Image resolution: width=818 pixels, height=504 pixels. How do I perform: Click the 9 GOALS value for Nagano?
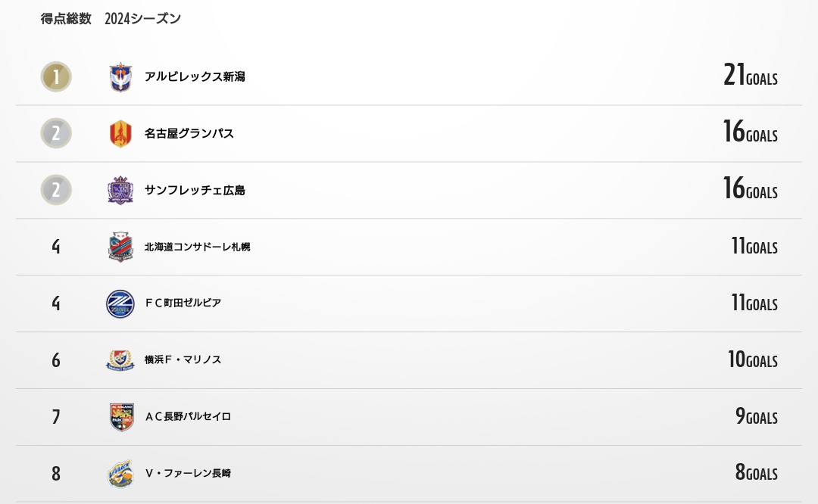coord(756,417)
